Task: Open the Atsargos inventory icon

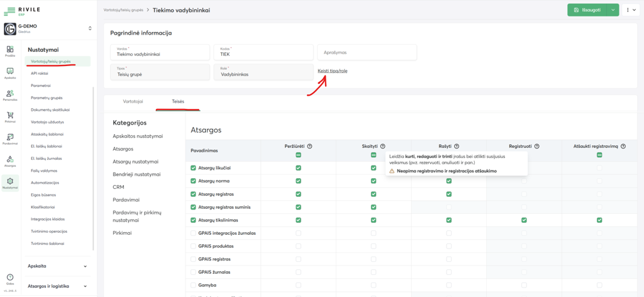Action: [x=10, y=160]
